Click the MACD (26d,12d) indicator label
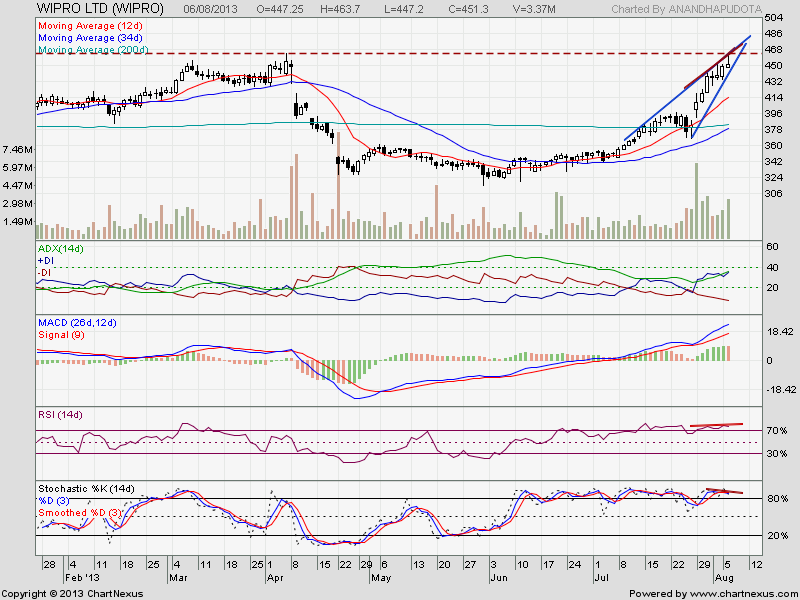This screenshot has height=600, width=800. [x=77, y=323]
